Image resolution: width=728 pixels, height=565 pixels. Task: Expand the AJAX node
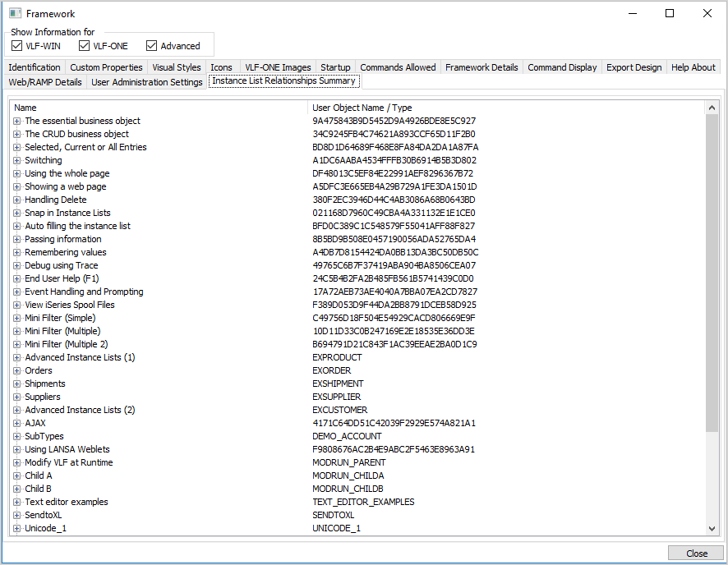click(x=17, y=423)
